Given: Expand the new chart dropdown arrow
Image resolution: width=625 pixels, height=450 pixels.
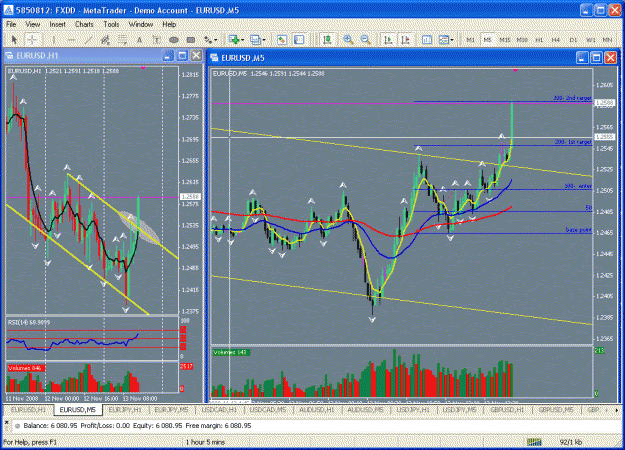Looking at the screenshot, I should [x=242, y=40].
